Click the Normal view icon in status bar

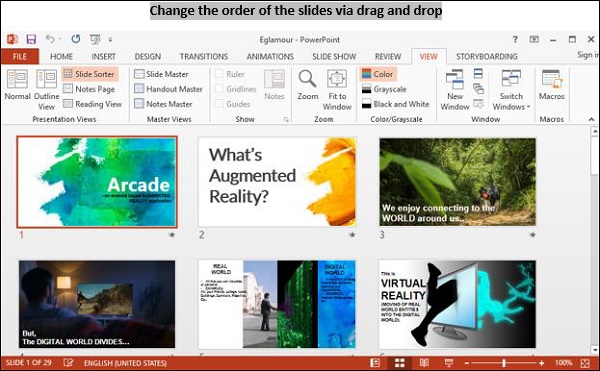[x=375, y=363]
